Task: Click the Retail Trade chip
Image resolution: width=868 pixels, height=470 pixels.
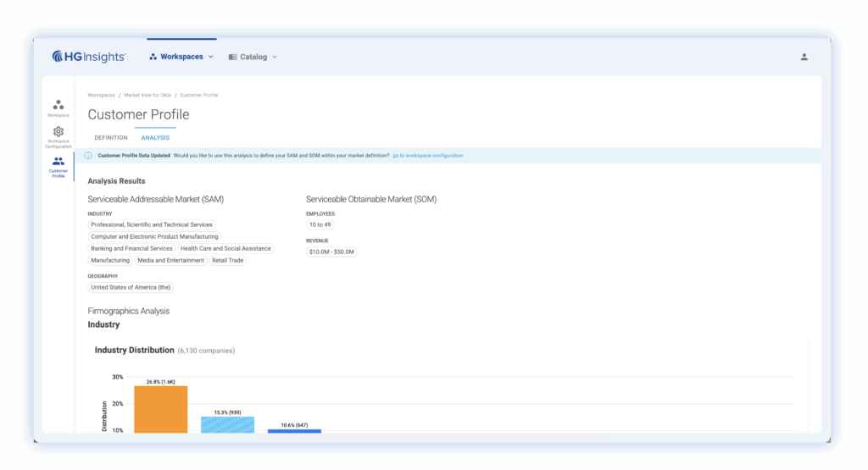Action: (227, 261)
